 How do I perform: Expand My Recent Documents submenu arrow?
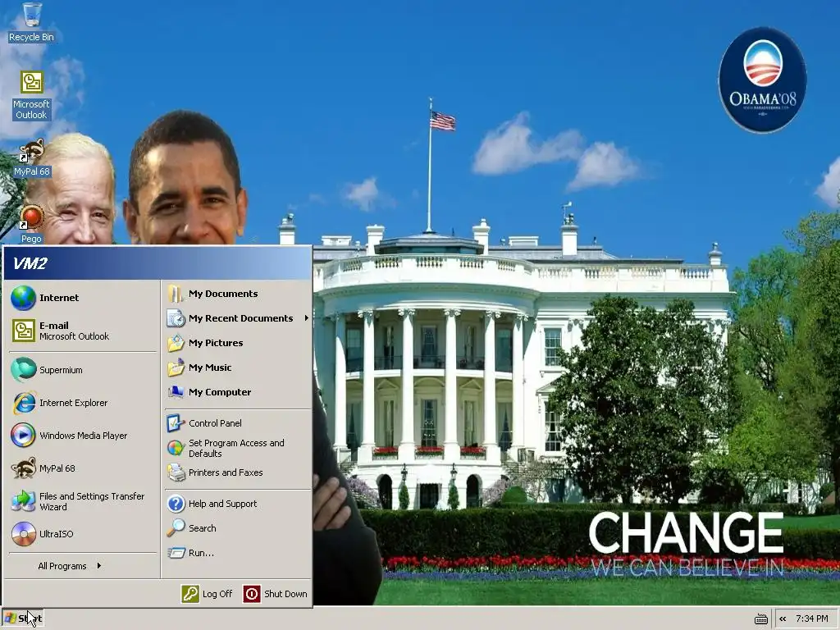[307, 318]
